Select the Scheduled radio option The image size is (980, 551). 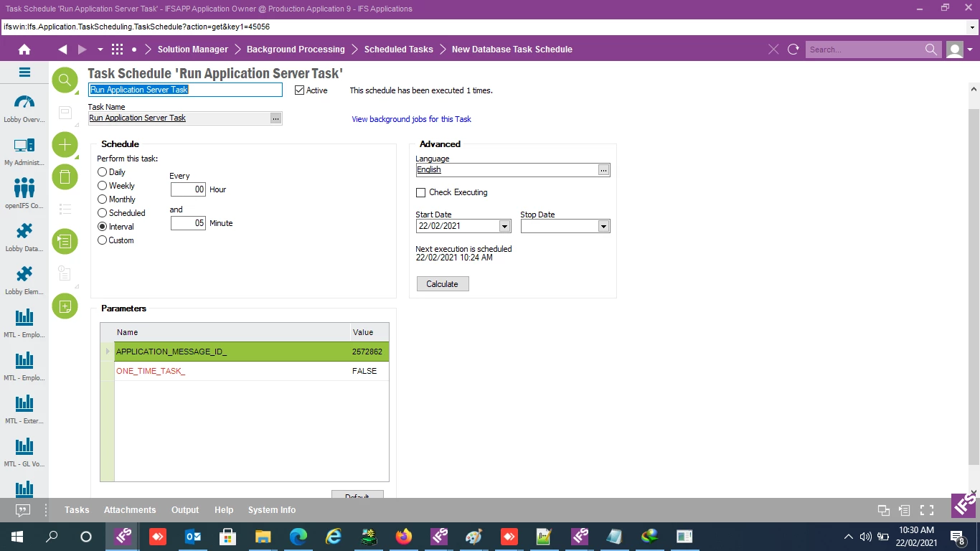click(x=102, y=213)
